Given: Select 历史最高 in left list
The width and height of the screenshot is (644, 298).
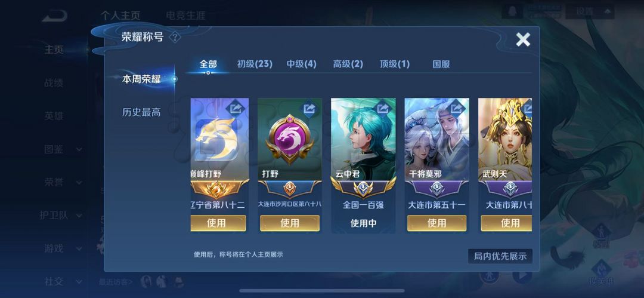Looking at the screenshot, I should [141, 112].
